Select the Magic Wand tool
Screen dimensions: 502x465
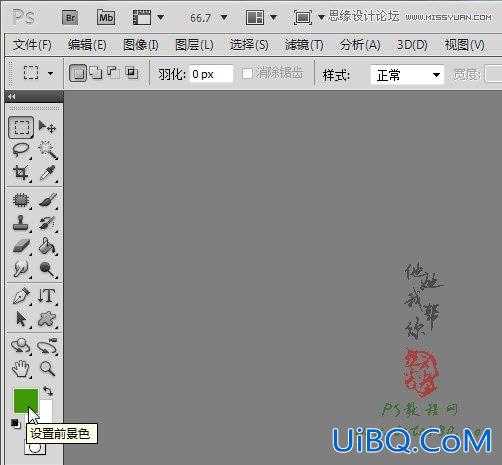(47, 150)
